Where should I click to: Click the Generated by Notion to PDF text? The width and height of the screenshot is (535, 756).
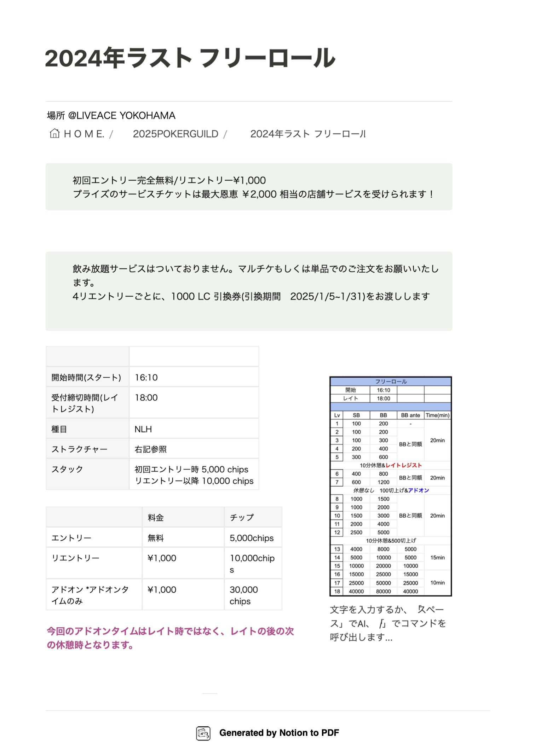coord(279,733)
